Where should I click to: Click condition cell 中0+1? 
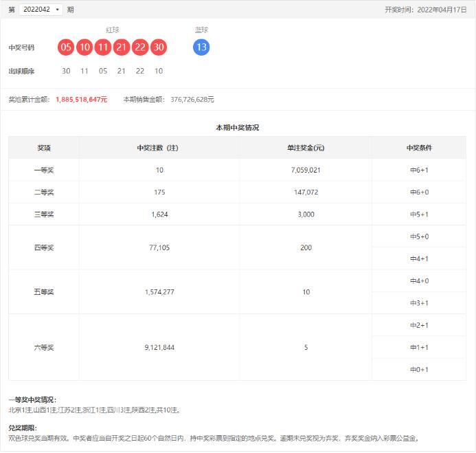pos(419,370)
